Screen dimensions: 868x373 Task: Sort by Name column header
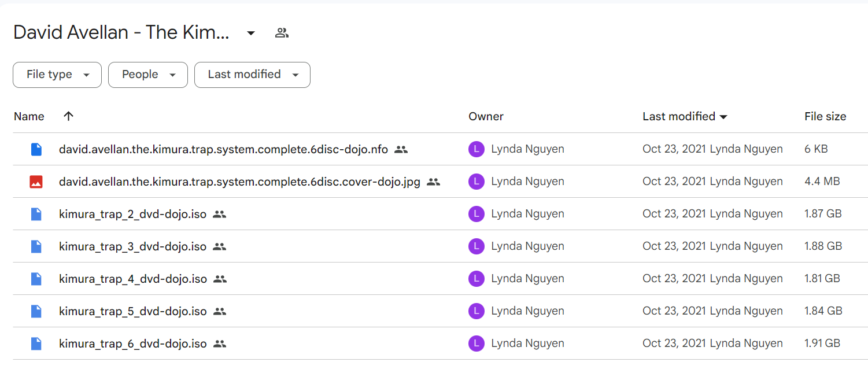[x=29, y=116]
